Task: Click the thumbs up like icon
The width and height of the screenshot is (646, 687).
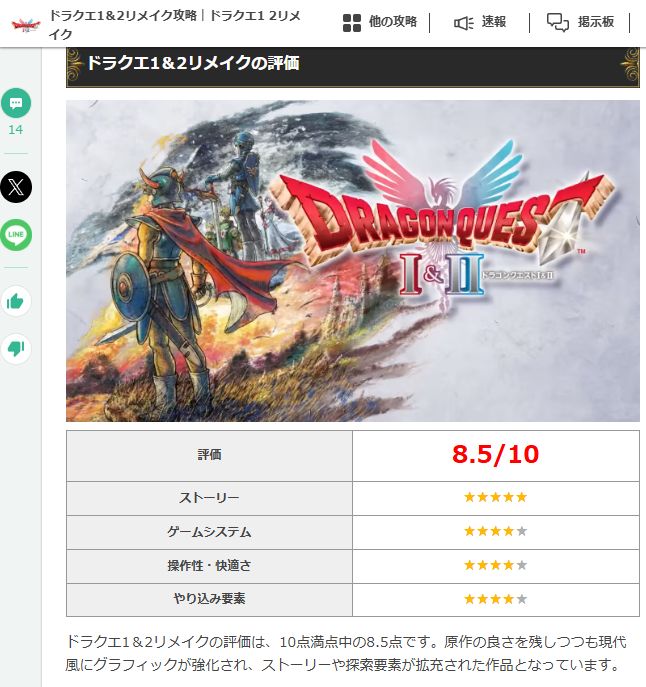Action: point(16,301)
